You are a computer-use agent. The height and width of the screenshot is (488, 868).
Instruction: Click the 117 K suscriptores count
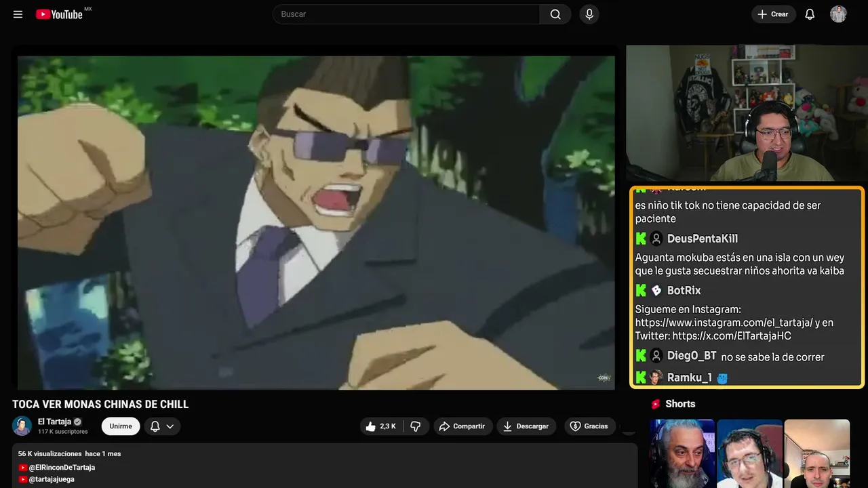click(63, 432)
